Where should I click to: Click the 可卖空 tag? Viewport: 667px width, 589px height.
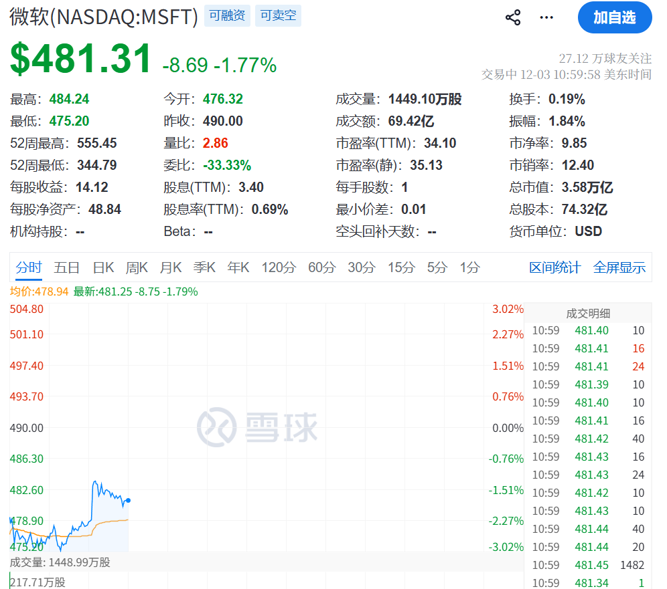pyautogui.click(x=277, y=16)
